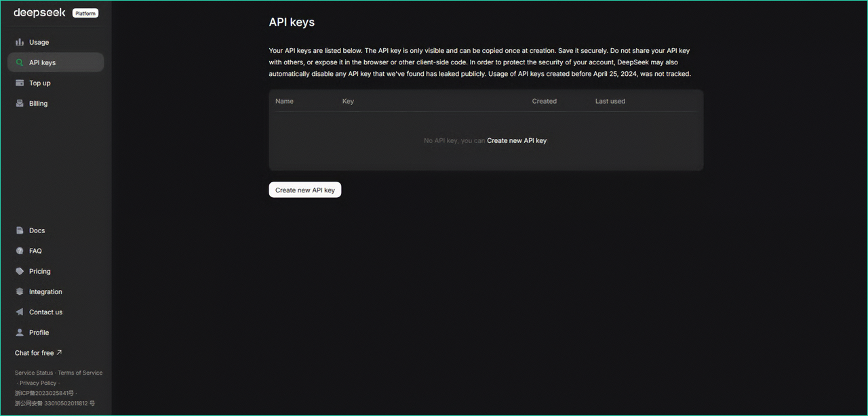Viewport: 868px width, 416px height.
Task: Click the Last used column header
Action: 610,101
